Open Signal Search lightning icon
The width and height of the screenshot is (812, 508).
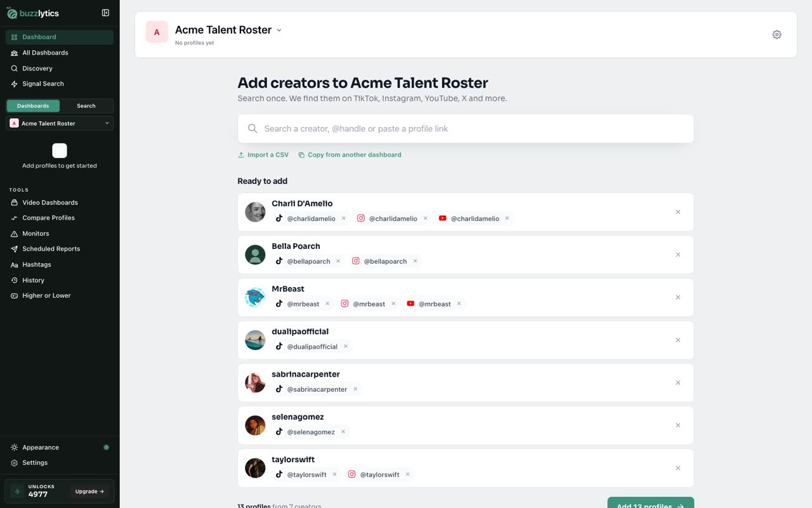coord(14,84)
